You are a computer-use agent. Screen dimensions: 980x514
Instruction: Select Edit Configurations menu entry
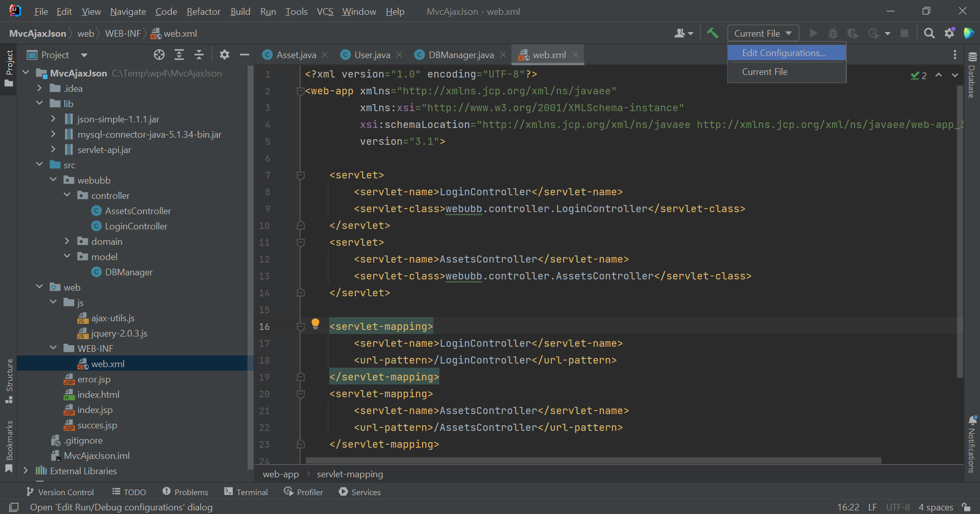point(783,53)
